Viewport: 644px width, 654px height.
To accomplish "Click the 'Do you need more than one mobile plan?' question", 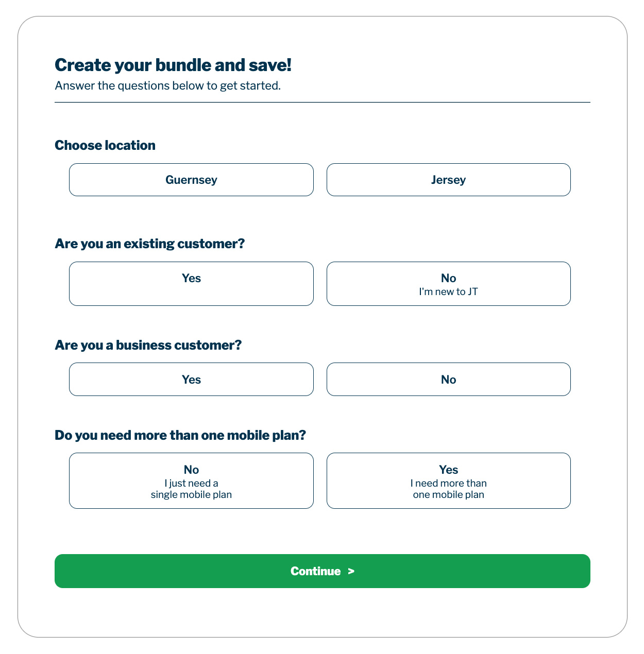I will pos(180,435).
